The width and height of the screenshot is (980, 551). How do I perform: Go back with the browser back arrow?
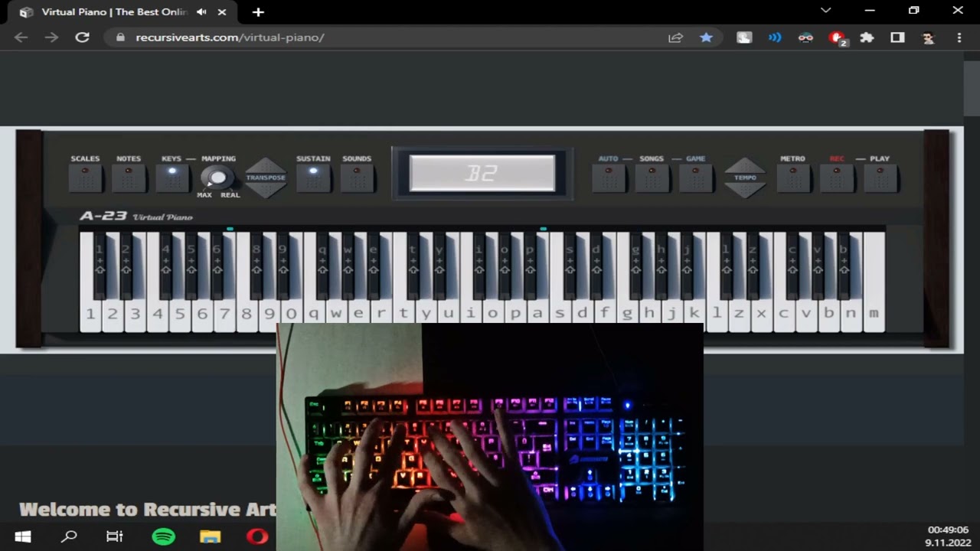pos(21,37)
